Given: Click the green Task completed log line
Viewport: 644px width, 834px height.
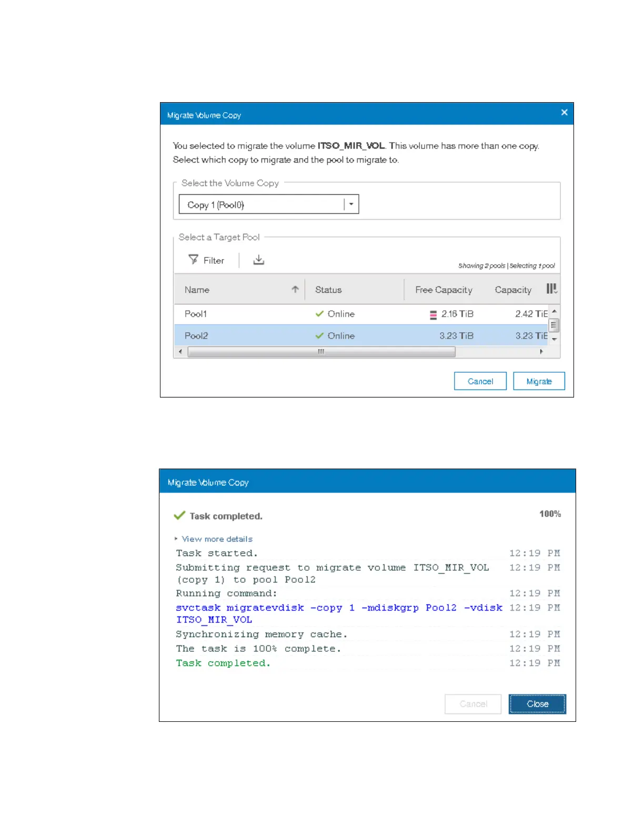Looking at the screenshot, I should point(223,663).
